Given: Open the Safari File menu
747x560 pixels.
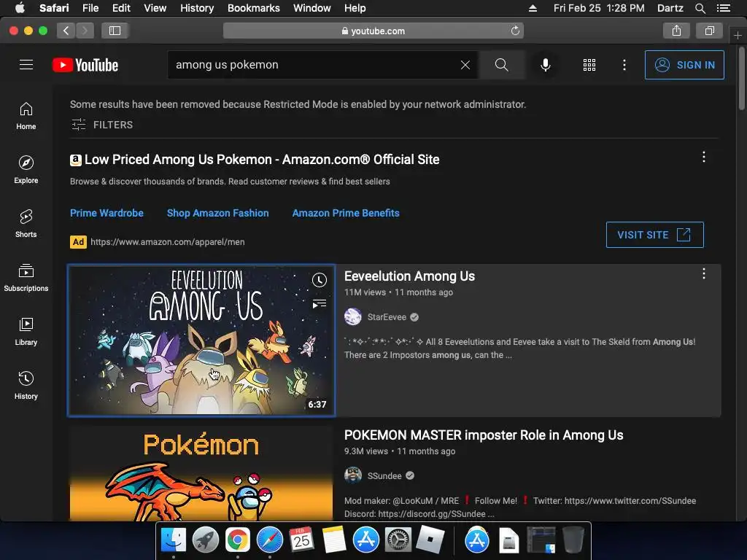Looking at the screenshot, I should click(x=90, y=8).
